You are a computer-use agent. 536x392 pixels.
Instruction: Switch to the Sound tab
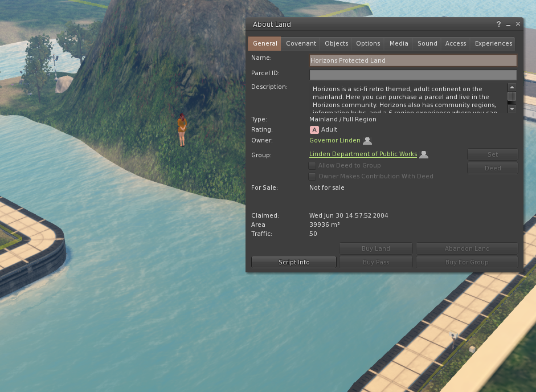(427, 43)
